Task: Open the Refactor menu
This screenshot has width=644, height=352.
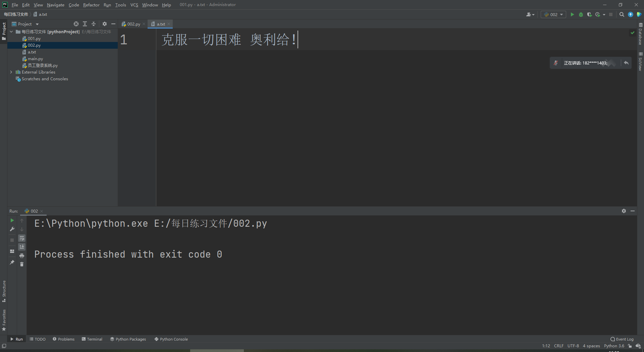Action: [x=91, y=5]
